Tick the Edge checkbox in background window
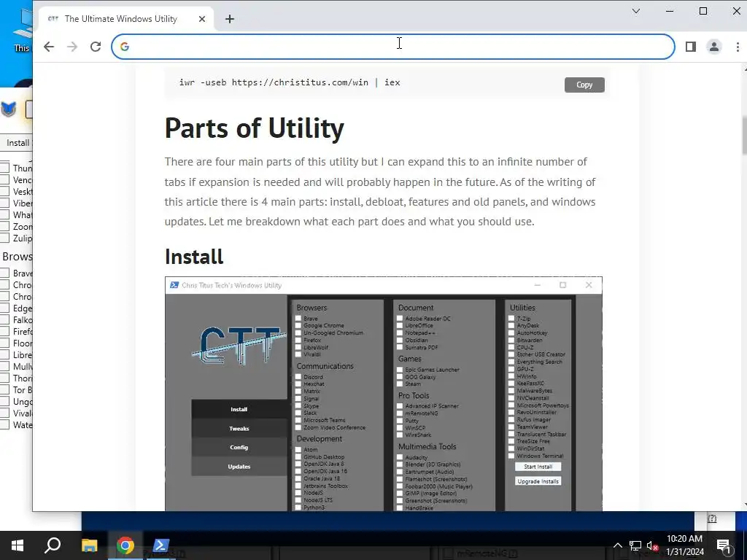This screenshot has height=560, width=747. coord(5,308)
